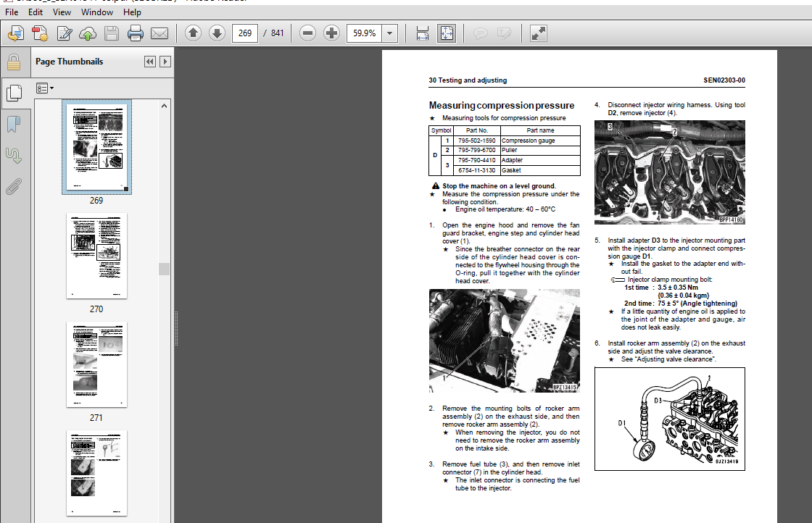Click page label '270' under thumbnail
The height and width of the screenshot is (523, 812).
(x=96, y=309)
